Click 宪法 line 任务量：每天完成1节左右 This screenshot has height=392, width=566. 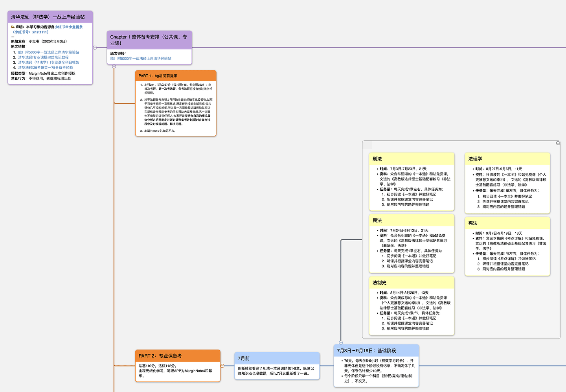point(507,254)
